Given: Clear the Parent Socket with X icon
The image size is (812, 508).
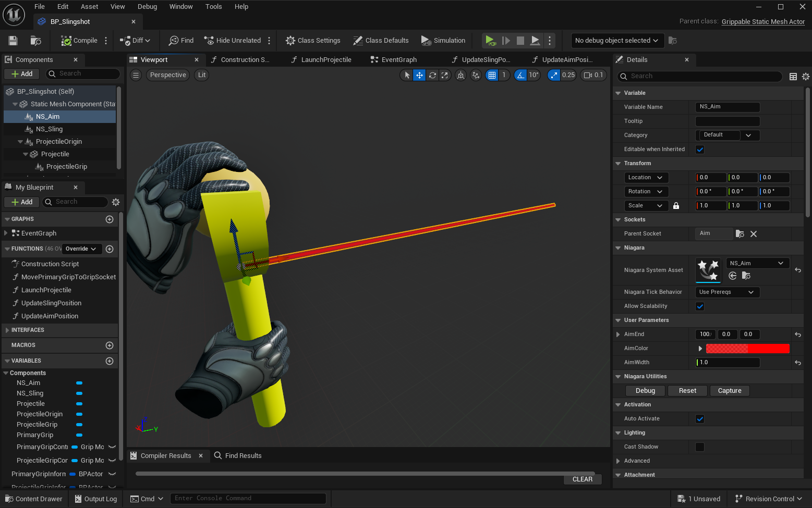Looking at the screenshot, I should click(x=754, y=234).
